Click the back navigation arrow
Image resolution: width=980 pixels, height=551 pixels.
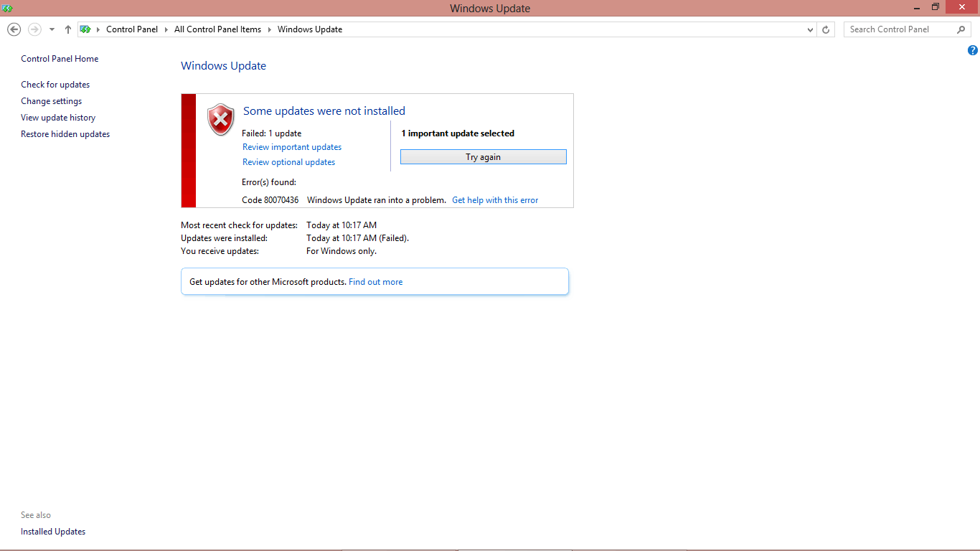[x=14, y=29]
